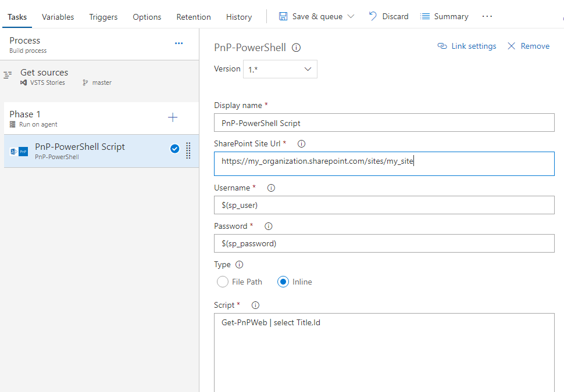Select Phase 1 row
The width and height of the screenshot is (564, 392).
click(101, 118)
